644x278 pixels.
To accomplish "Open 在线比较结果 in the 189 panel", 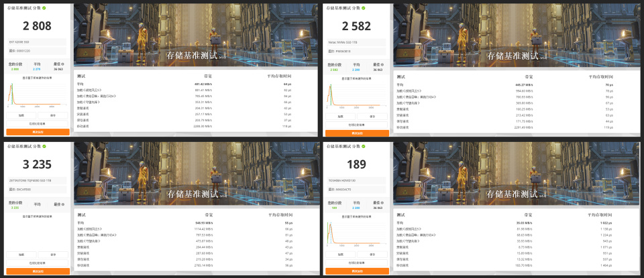I will 356,263.
